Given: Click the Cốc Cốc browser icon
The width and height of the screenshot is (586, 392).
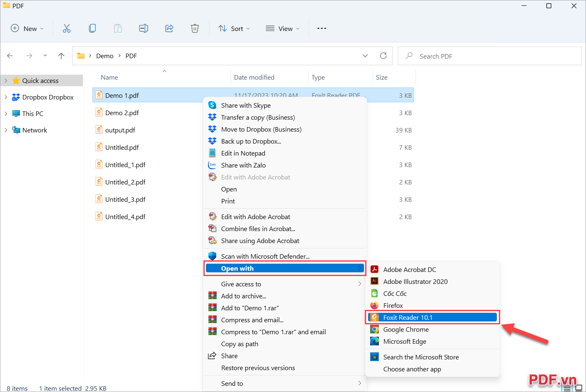Looking at the screenshot, I should (x=374, y=293).
